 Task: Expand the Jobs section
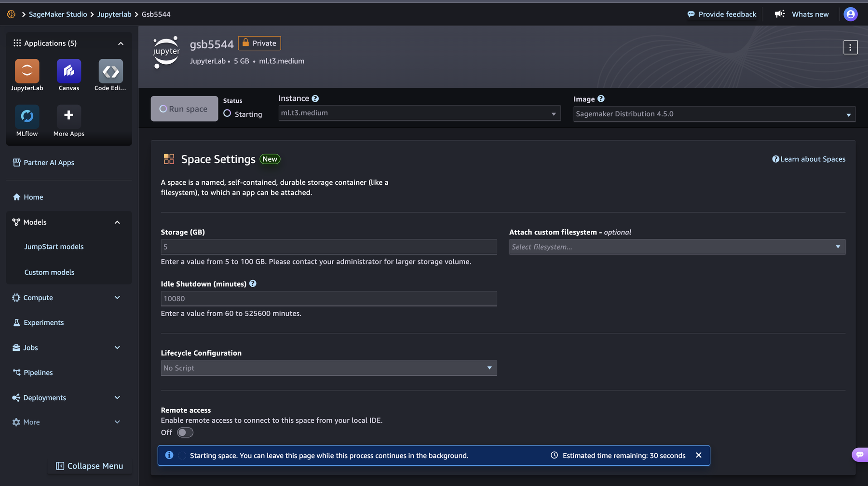[x=117, y=347]
